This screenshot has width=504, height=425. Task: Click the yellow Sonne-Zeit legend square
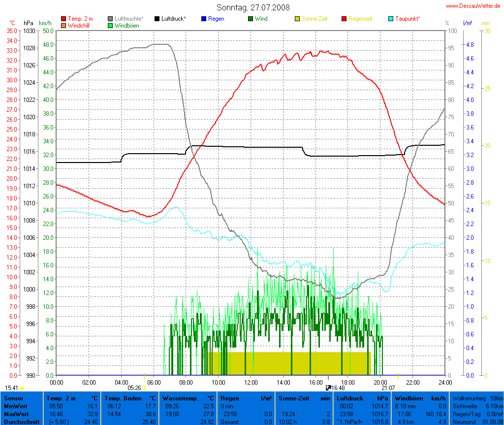297,19
